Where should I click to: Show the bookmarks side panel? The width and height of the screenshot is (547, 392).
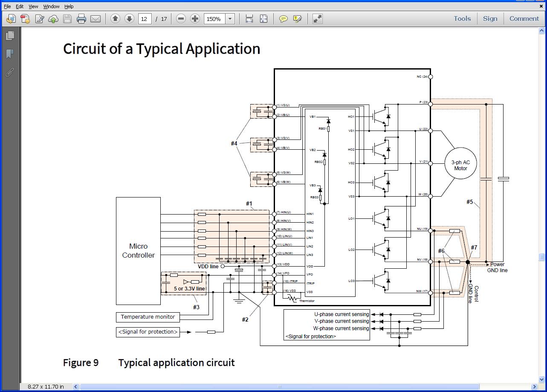(9, 54)
